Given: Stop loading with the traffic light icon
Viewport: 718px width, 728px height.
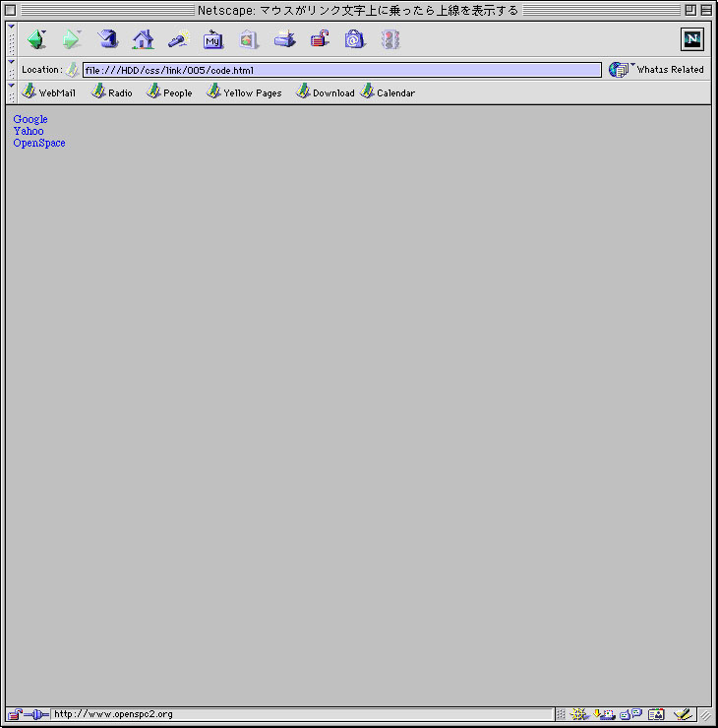Looking at the screenshot, I should click(390, 39).
